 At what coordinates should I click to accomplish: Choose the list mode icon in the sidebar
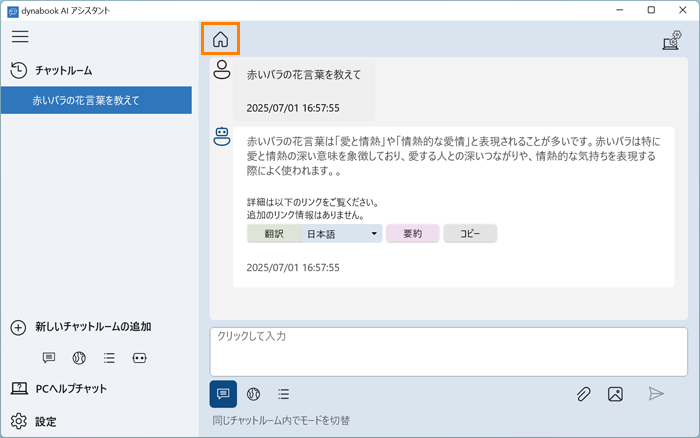click(109, 358)
